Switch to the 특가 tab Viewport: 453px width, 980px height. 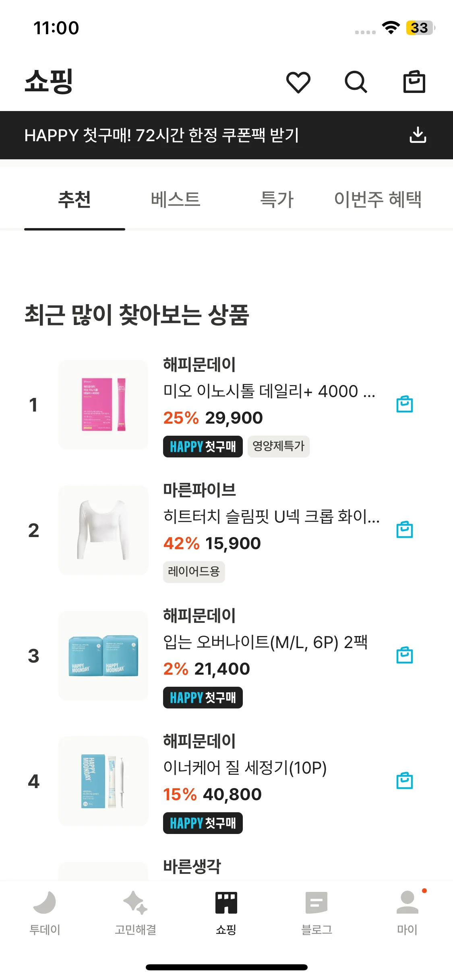[277, 200]
